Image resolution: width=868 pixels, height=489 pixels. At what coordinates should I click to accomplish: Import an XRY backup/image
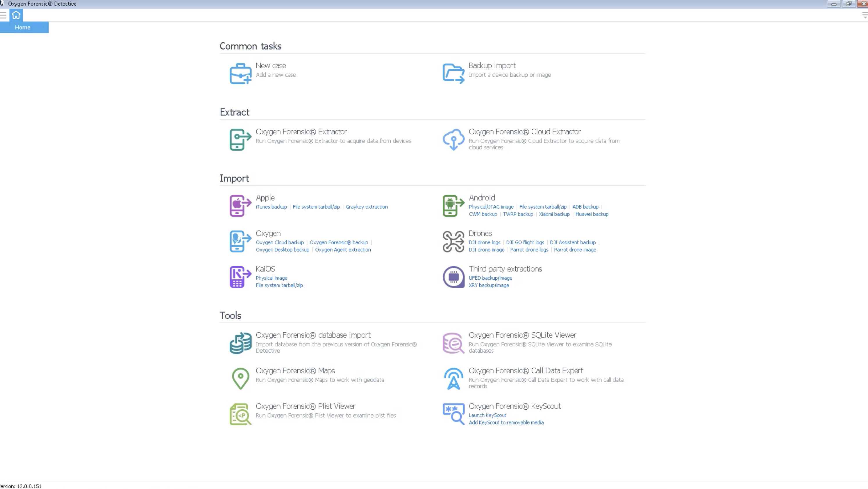(489, 285)
